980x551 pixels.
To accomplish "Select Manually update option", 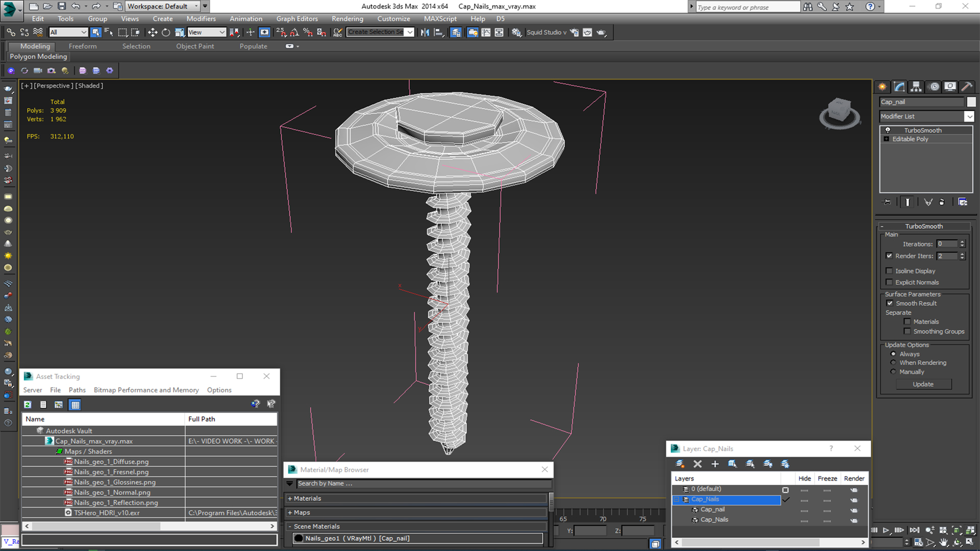I will [x=893, y=371].
